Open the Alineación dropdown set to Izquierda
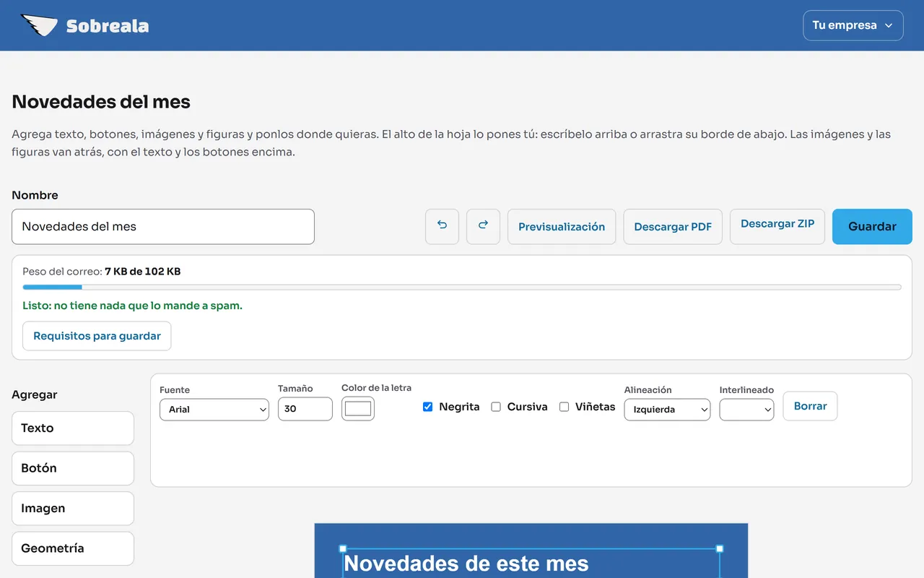This screenshot has width=924, height=578. pos(667,409)
